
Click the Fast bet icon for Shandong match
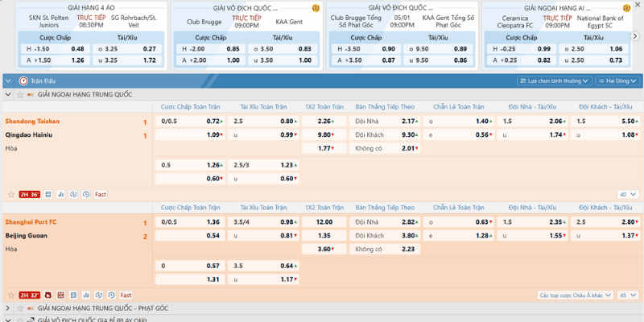coord(101,194)
